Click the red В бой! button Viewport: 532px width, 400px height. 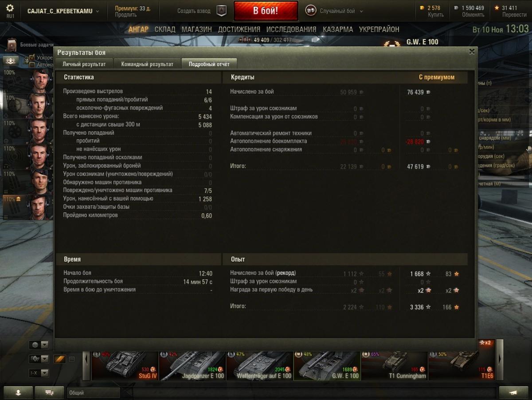266,11
